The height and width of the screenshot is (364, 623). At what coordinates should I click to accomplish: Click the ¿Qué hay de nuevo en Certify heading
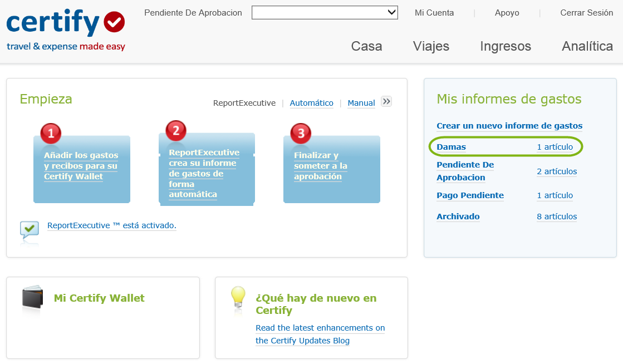[316, 304]
